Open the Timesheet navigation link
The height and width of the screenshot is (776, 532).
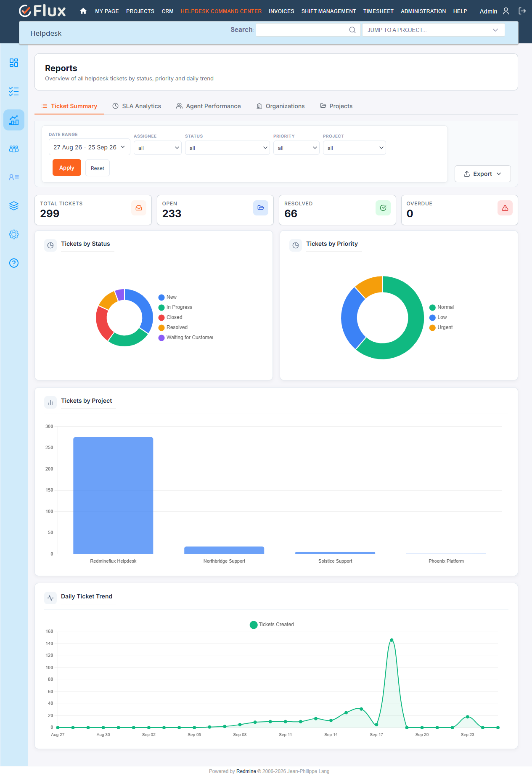(378, 11)
